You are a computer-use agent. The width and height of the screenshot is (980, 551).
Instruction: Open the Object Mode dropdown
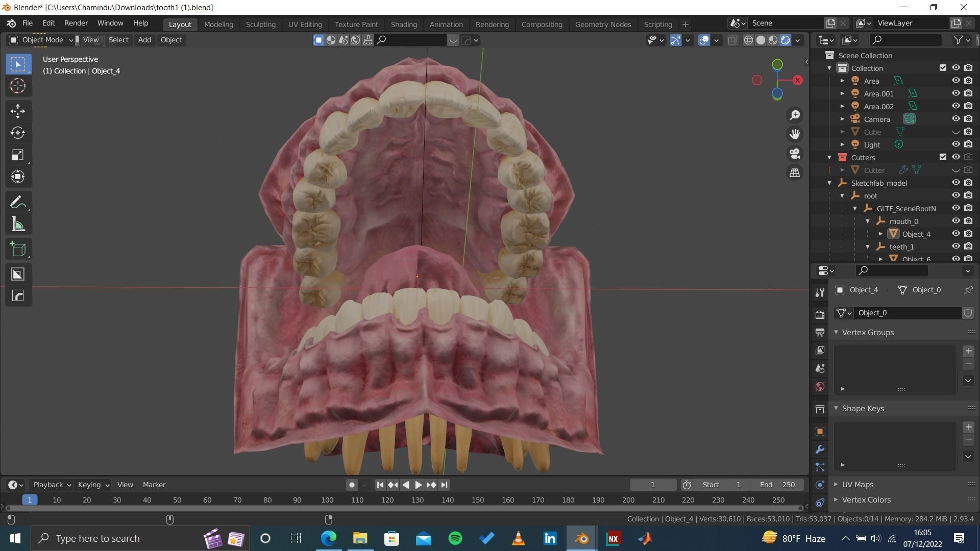(x=41, y=40)
